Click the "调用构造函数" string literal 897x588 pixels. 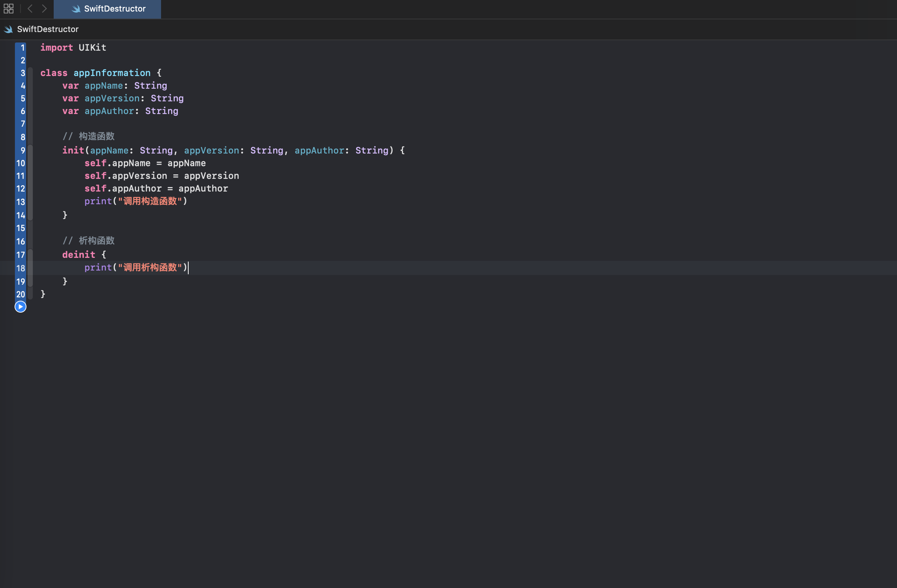pyautogui.click(x=150, y=202)
